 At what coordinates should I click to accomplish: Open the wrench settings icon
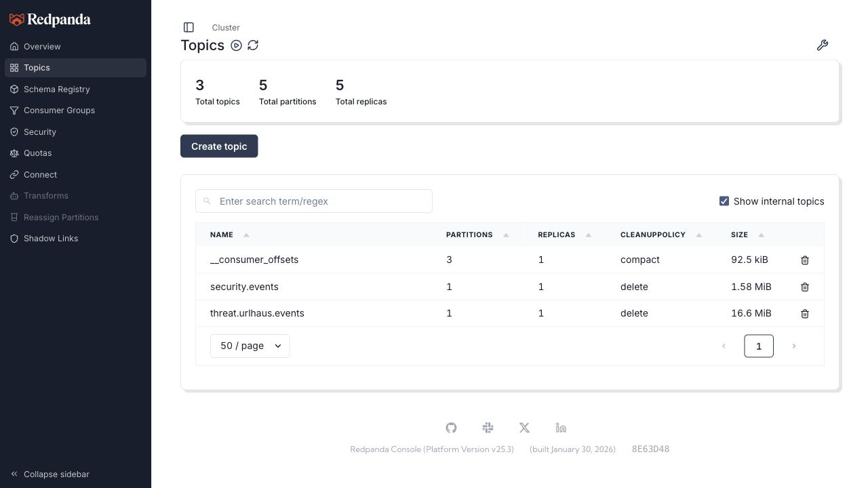click(823, 45)
